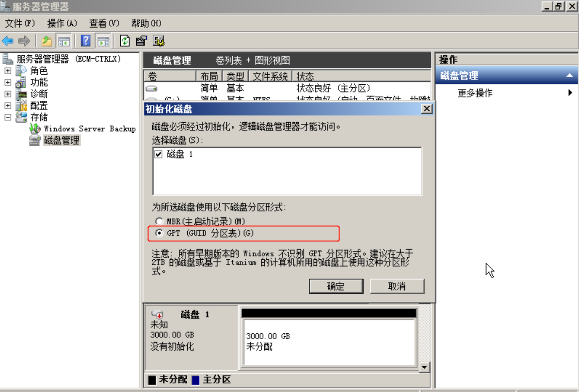Collapse the Storage tree node
This screenshot has width=579, height=392.
tap(8, 117)
